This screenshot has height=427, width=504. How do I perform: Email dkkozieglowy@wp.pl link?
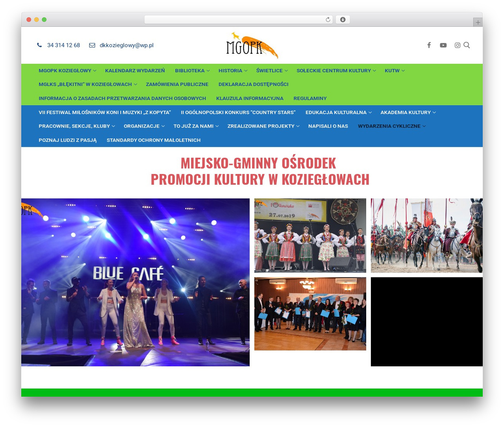[x=126, y=45]
